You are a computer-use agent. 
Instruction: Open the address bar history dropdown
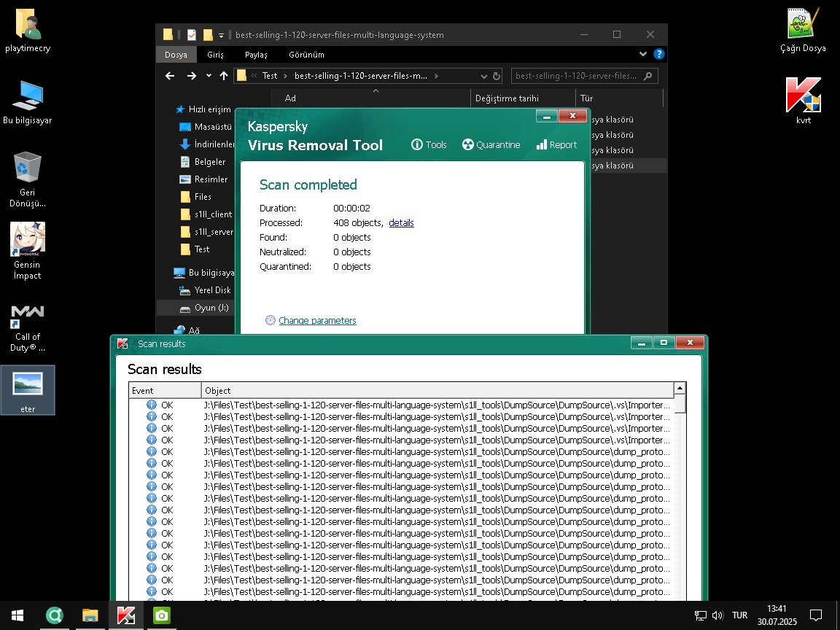[483, 76]
